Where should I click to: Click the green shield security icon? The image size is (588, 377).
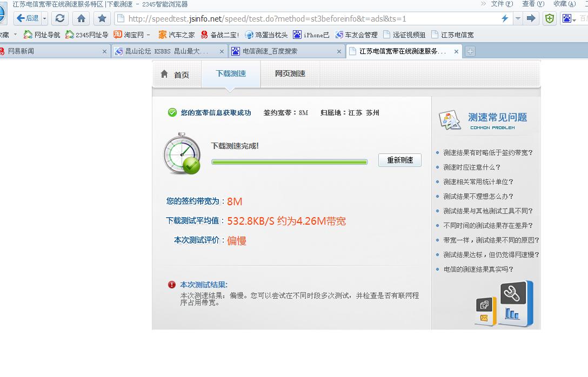tap(550, 18)
